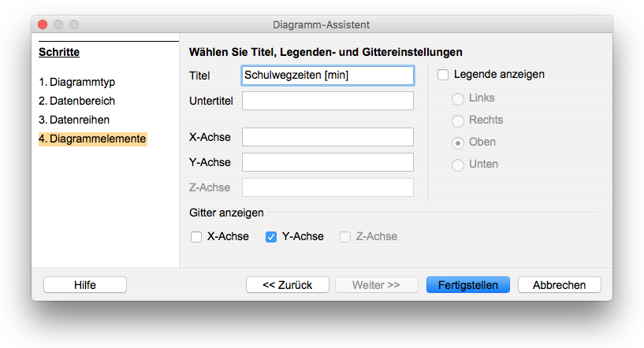Select step 1. Diagrammtyp
The width and height of the screenshot is (644, 348).
(76, 82)
